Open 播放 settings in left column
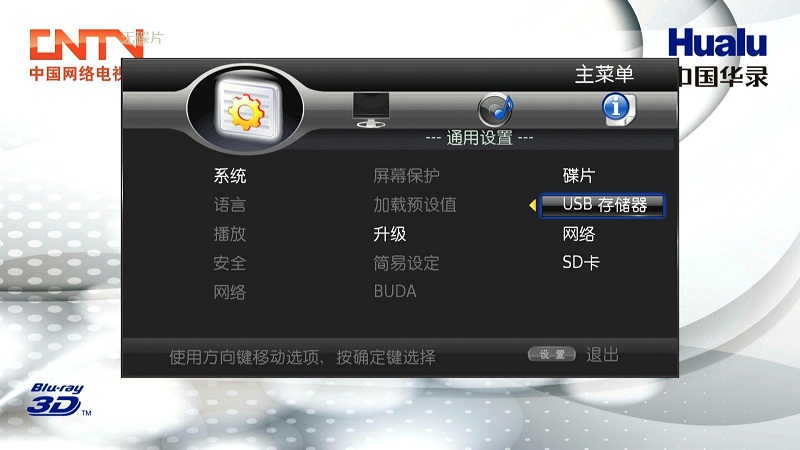This screenshot has width=800, height=450. point(230,234)
